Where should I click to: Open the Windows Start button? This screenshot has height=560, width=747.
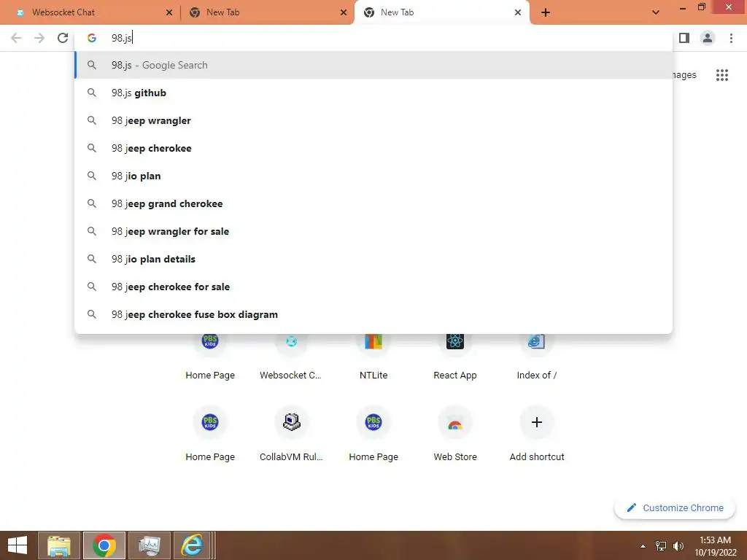tap(18, 545)
